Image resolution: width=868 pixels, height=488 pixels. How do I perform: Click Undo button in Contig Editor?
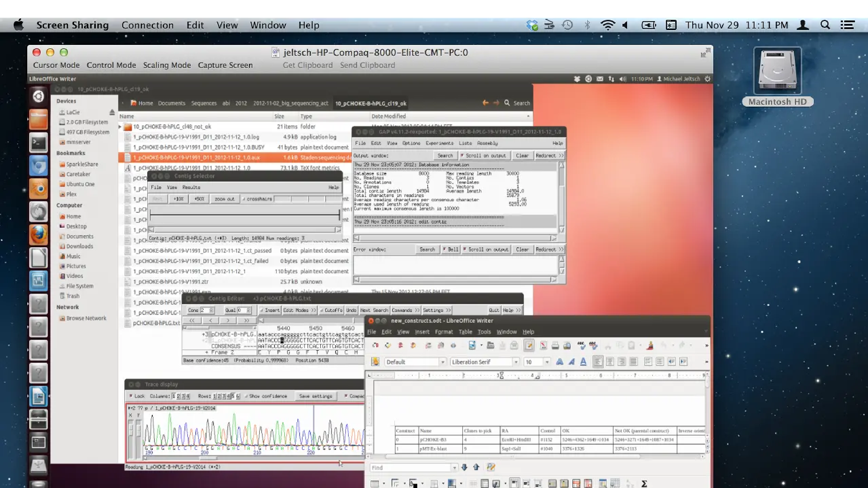[351, 310]
